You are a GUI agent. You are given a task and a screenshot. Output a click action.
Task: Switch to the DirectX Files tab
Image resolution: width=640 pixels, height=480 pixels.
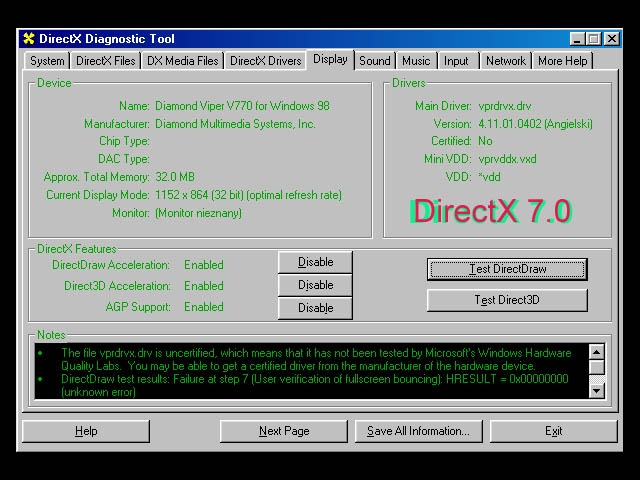(x=105, y=61)
